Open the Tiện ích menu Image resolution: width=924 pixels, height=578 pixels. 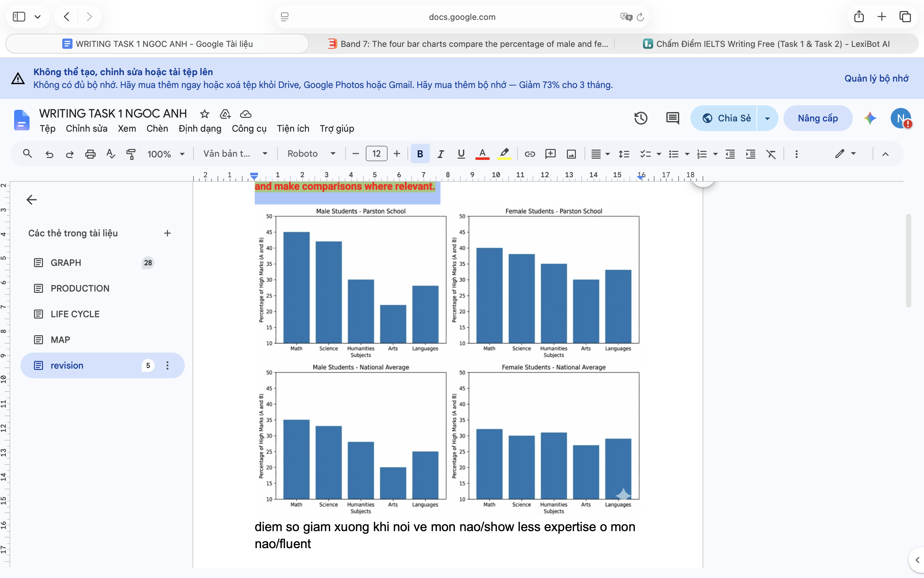[293, 128]
